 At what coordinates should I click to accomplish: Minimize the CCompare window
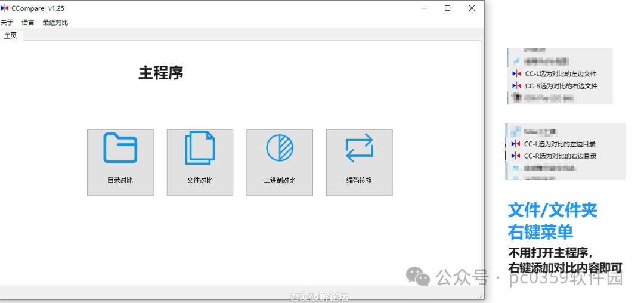tap(423, 8)
